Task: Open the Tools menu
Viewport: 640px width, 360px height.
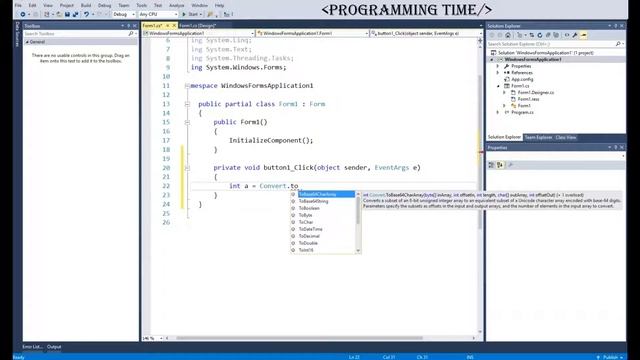Action: 142,5
